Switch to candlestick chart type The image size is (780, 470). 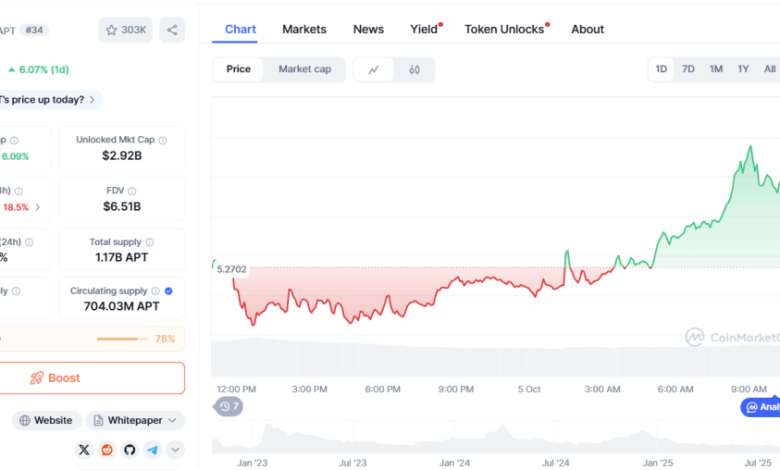[x=414, y=70]
